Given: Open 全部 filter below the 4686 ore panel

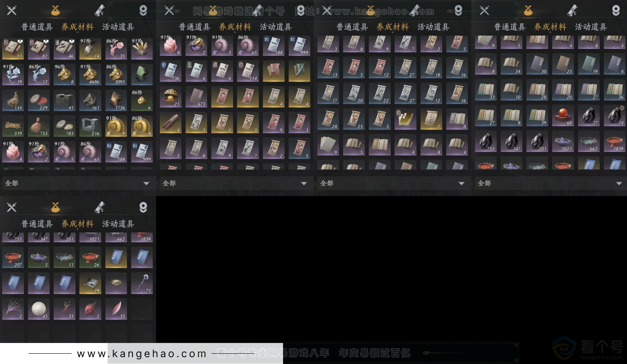Looking at the screenshot, I should [77, 183].
